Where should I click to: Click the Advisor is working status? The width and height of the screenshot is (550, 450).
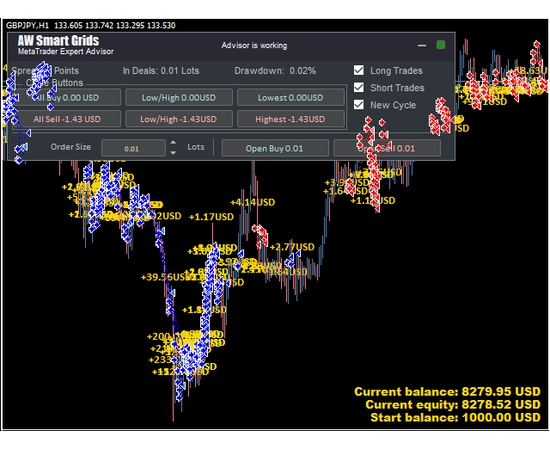(x=254, y=46)
